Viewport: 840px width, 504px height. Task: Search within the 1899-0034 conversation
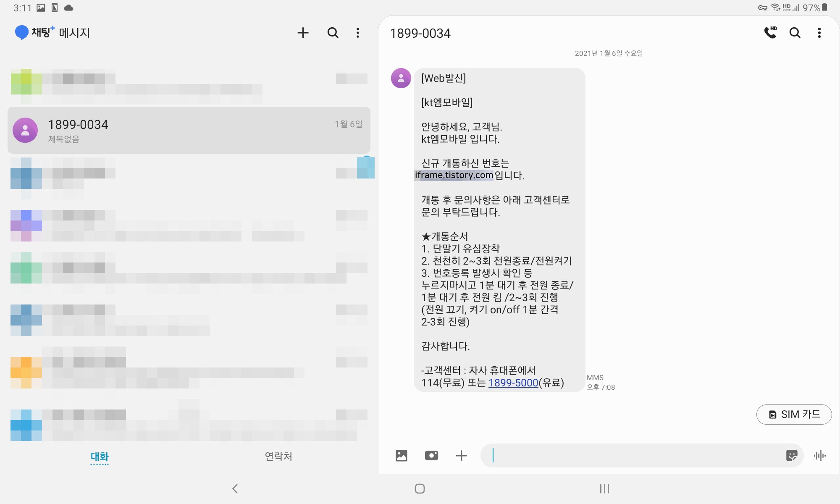(x=795, y=33)
